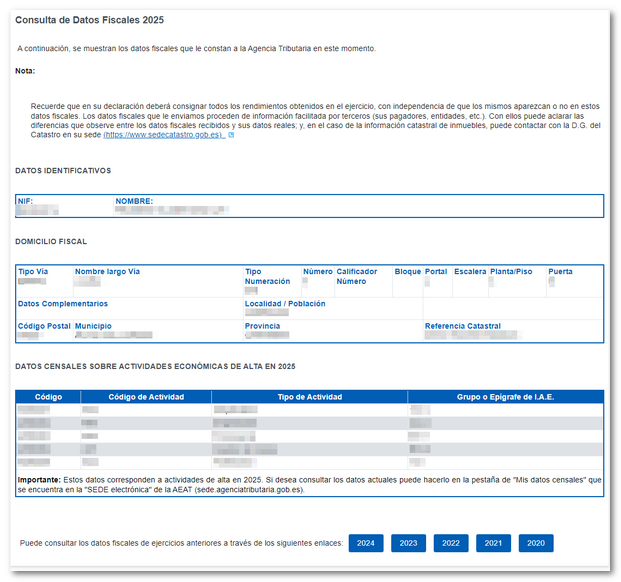The image size is (621, 582).
Task: Select the Grupo o Epígrafe de I.A.E. header
Action: point(505,397)
